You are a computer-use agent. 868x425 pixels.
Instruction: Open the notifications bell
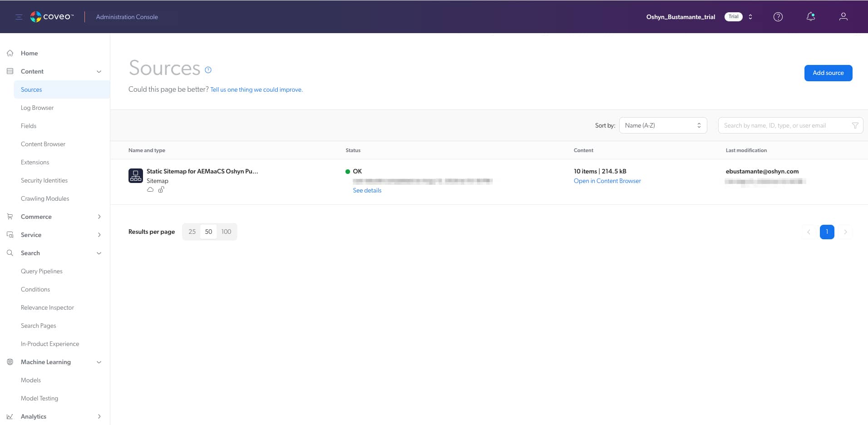pos(811,16)
